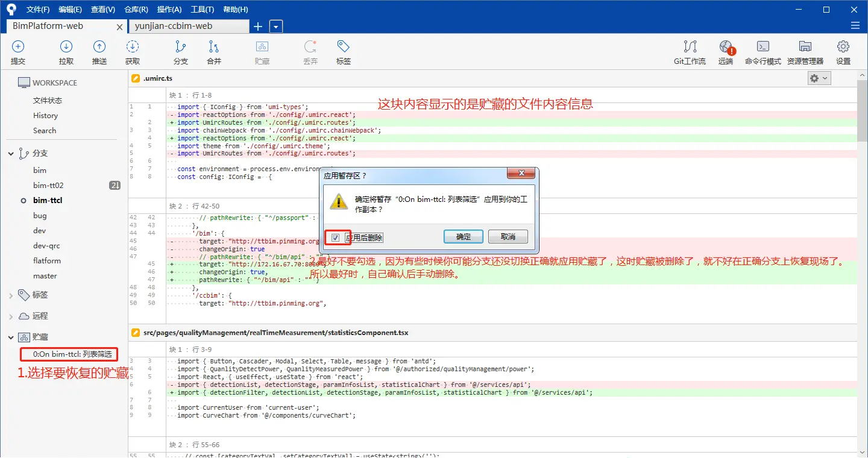Select the current bim-ttcl branch
Viewport: 868px width, 458px height.
click(48, 201)
